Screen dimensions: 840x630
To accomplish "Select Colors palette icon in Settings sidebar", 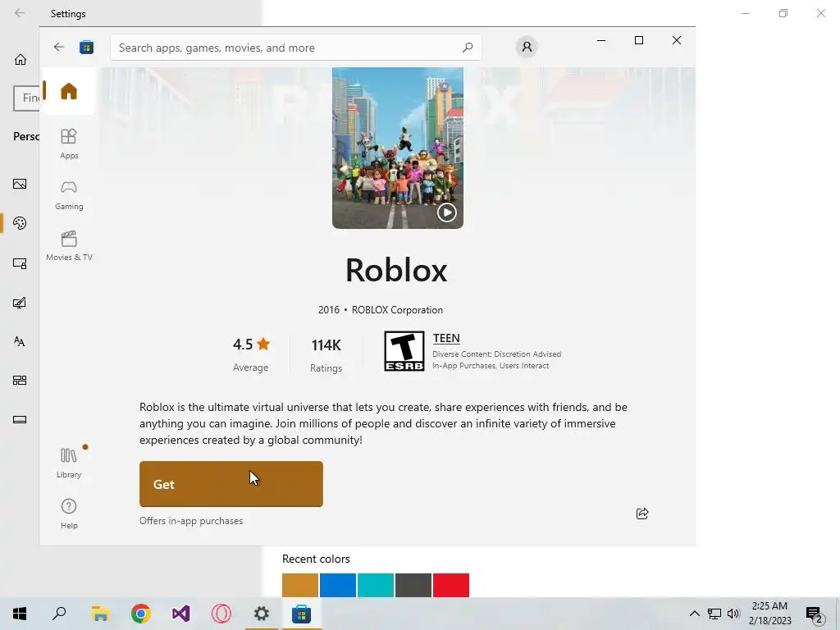I will point(20,223).
